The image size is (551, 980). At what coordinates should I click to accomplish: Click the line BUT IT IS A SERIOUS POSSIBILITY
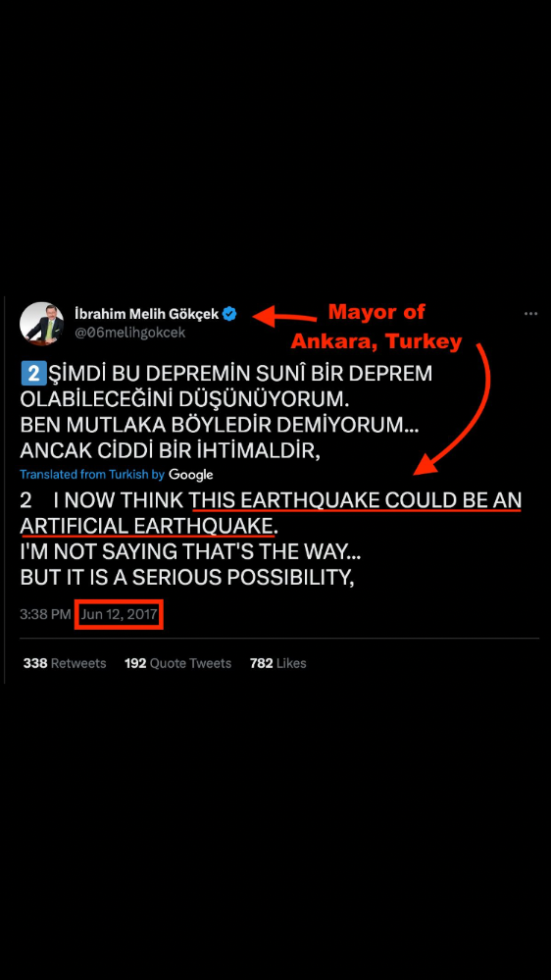tap(187, 578)
